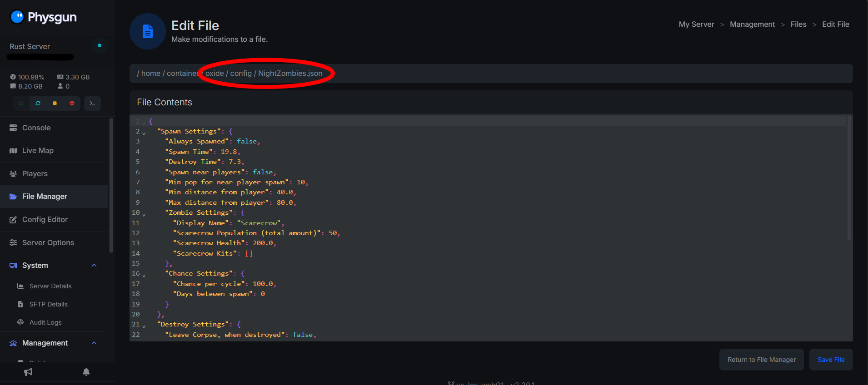Click the Save File button
Screen dimensions: 868x385
831,360
